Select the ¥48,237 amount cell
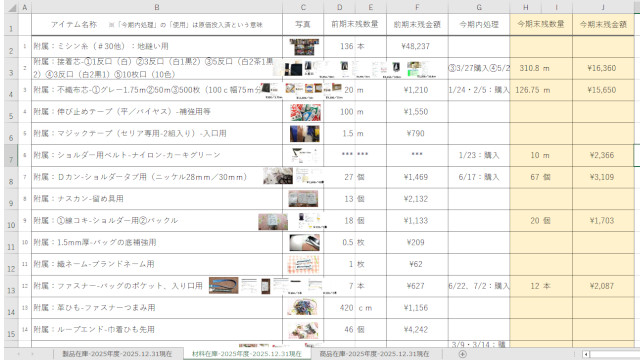The image size is (640, 360). pyautogui.click(x=417, y=47)
